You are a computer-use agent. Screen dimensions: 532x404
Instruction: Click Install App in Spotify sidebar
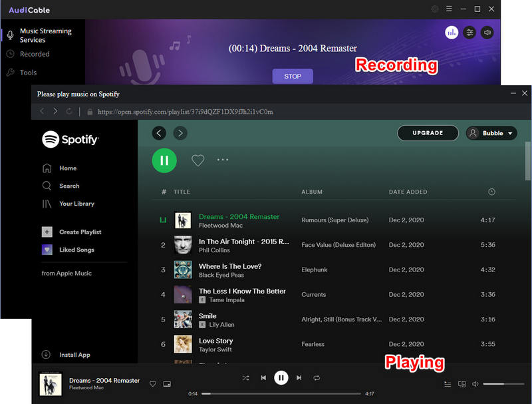click(66, 355)
